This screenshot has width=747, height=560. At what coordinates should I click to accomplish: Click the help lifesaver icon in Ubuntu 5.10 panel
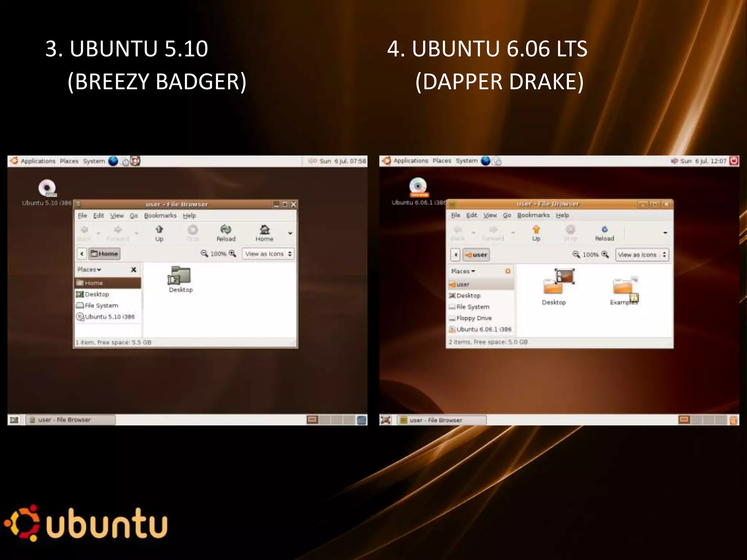pyautogui.click(x=135, y=161)
